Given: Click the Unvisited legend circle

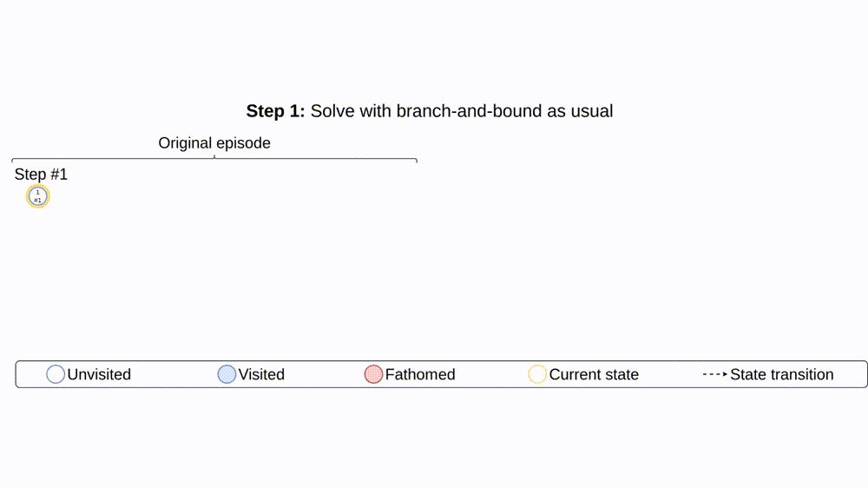Looking at the screenshot, I should tap(56, 374).
